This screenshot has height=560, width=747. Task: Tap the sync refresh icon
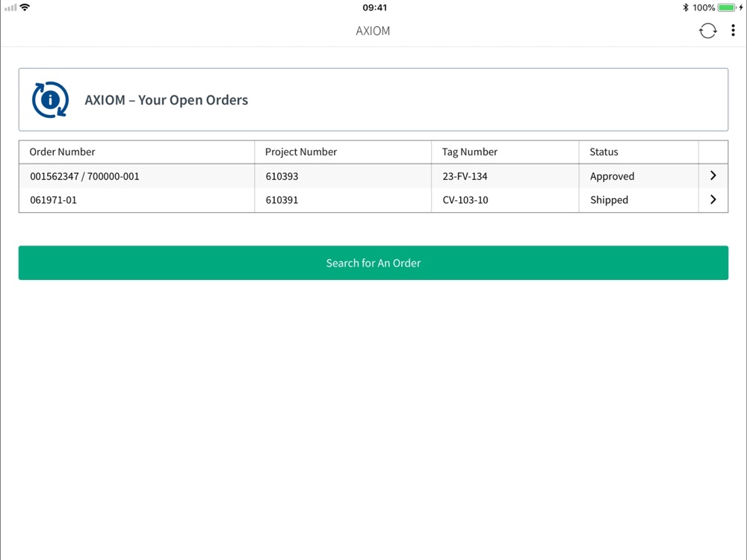tap(707, 31)
